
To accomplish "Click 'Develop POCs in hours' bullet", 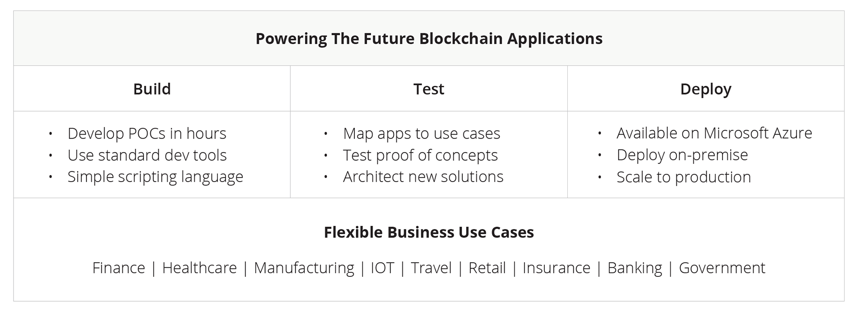I will pos(147,134).
